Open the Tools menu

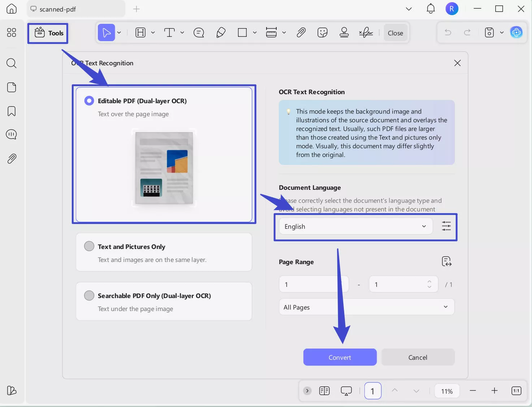pyautogui.click(x=48, y=33)
